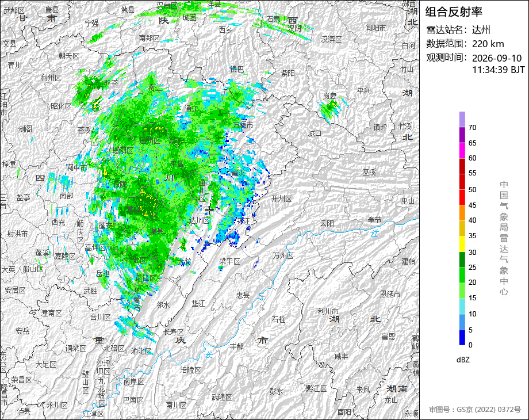Select the 0 dBZ blue legend swatch
The image size is (529, 420).
(462, 337)
